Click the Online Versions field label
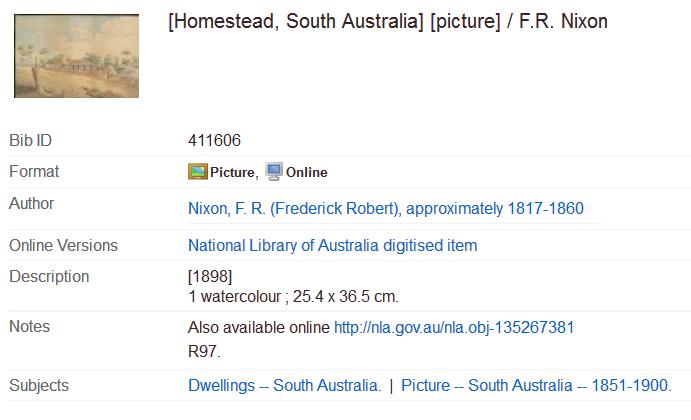691x420 pixels. tap(63, 245)
